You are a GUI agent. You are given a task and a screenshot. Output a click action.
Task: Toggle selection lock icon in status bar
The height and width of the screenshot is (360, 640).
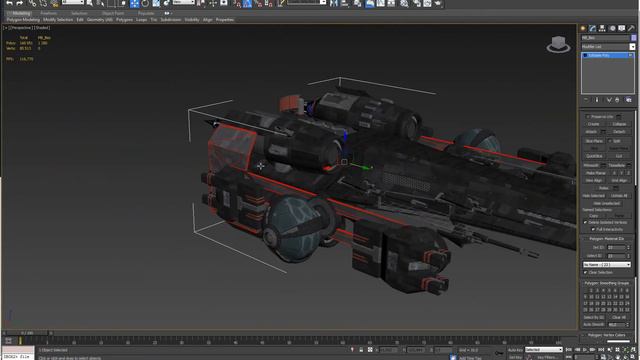click(x=361, y=350)
